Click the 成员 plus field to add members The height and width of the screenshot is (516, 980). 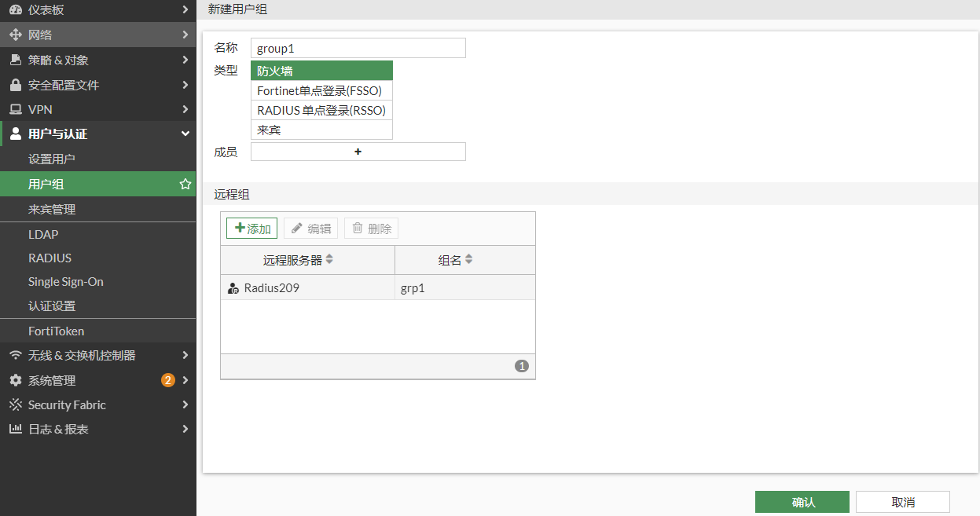pyautogui.click(x=358, y=152)
